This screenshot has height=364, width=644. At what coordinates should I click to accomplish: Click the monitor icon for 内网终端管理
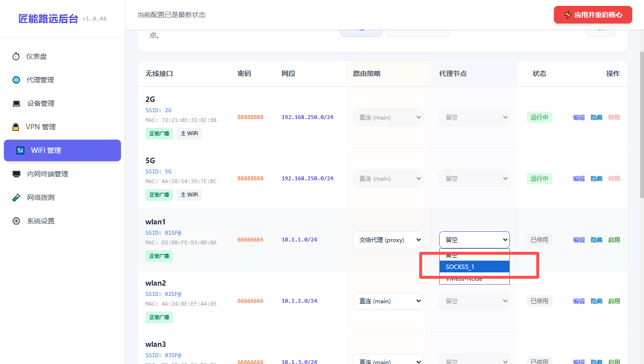pyautogui.click(x=17, y=174)
